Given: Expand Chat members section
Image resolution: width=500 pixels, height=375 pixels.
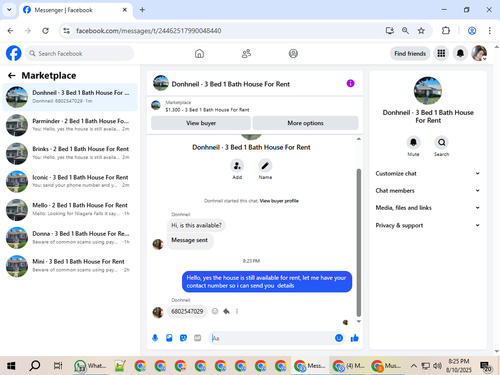Looking at the screenshot, I should (x=428, y=191).
